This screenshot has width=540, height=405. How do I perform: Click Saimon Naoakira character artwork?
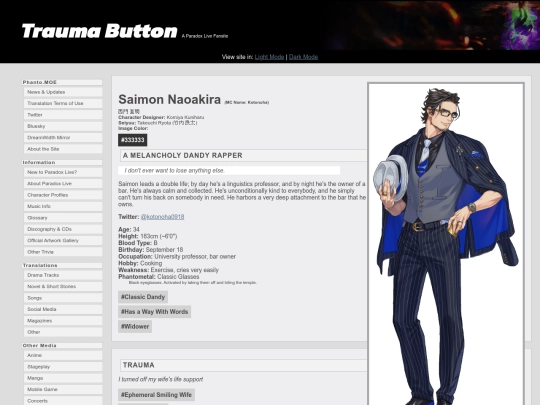446,244
